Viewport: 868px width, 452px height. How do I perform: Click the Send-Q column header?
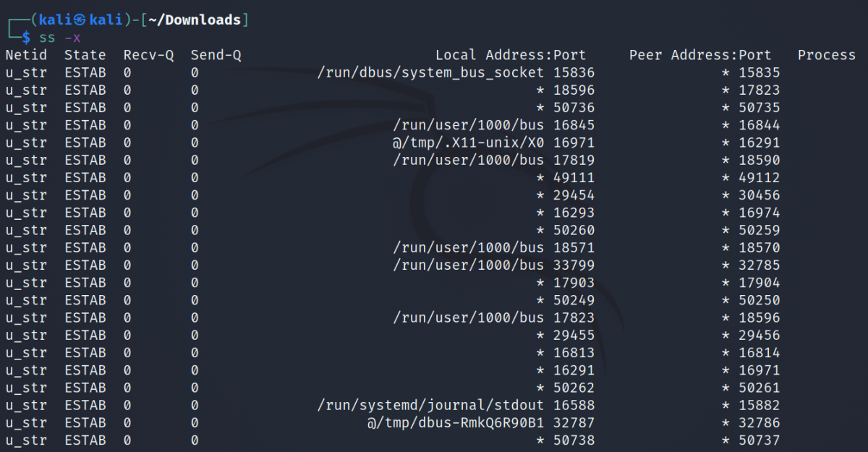(x=216, y=55)
